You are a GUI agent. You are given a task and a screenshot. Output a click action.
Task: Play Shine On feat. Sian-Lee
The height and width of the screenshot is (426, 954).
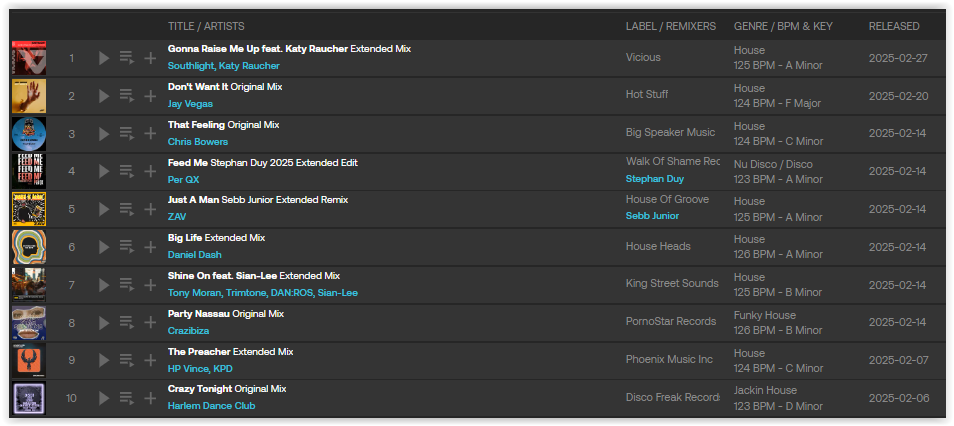pyautogui.click(x=104, y=285)
